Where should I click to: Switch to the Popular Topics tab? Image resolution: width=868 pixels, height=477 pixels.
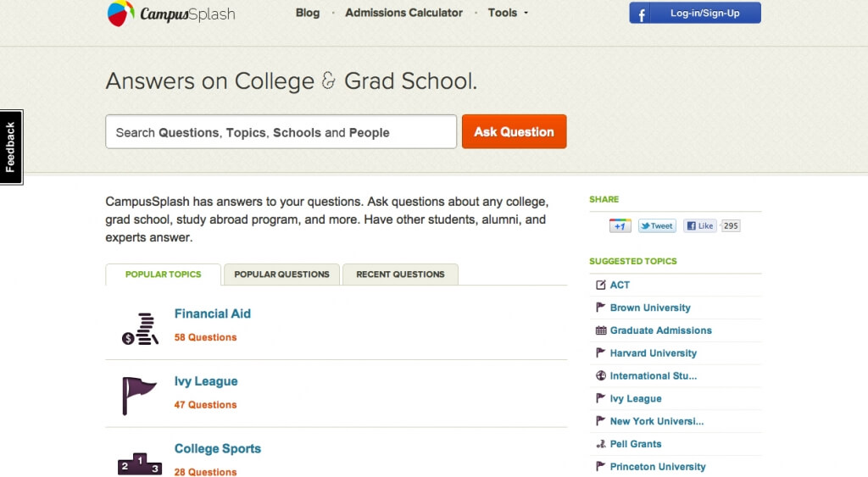coord(164,275)
